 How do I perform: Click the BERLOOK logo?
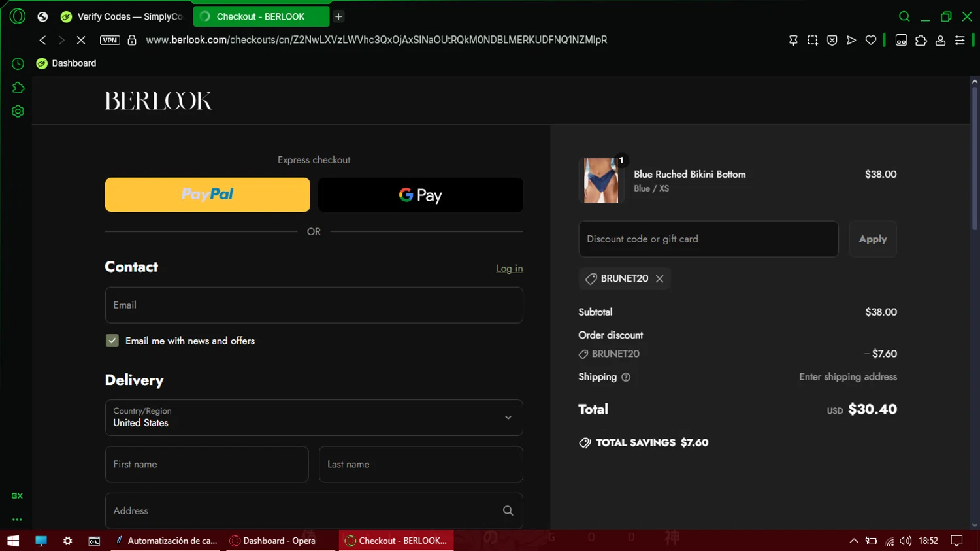[x=158, y=101]
